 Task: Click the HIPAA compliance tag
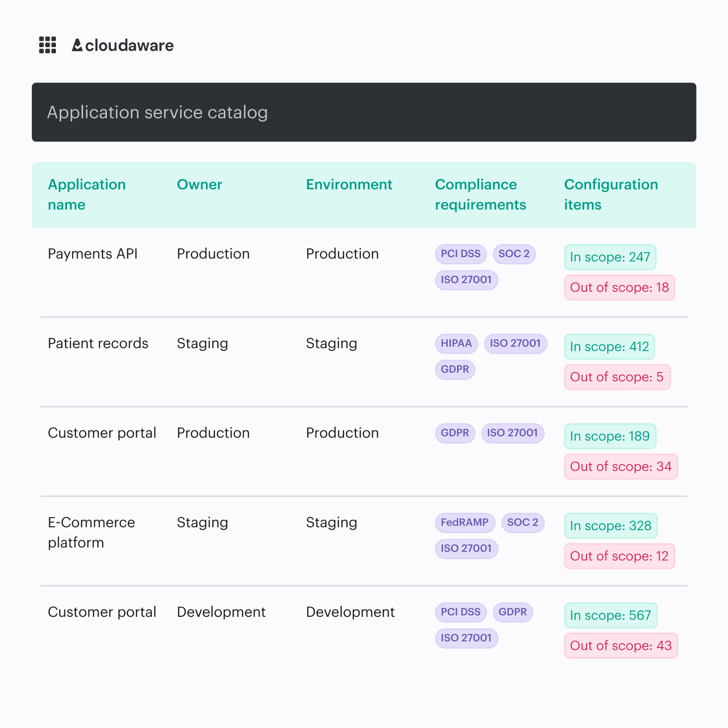point(456,343)
